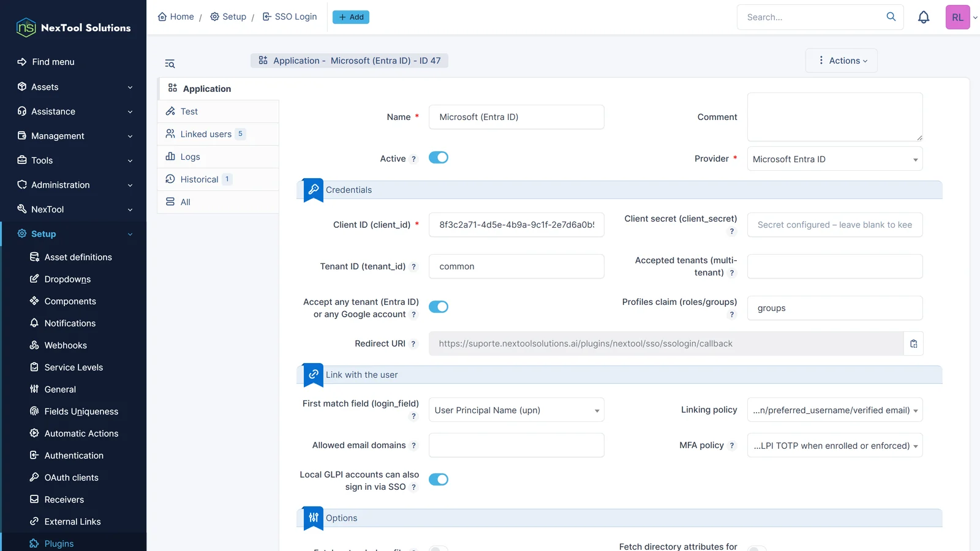Click the Client secret help icon
This screenshot has height=551, width=980.
pos(731,231)
